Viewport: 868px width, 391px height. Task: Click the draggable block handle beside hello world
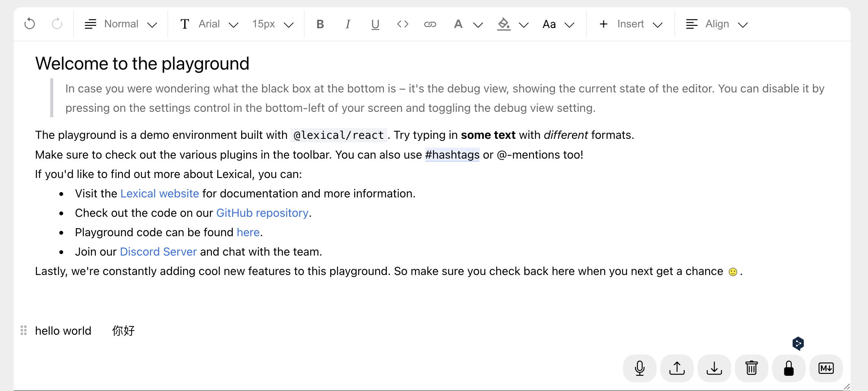tap(23, 331)
